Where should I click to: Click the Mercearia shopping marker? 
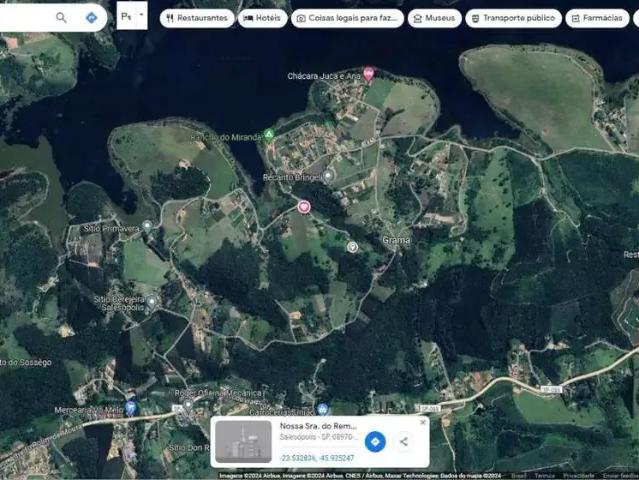131,408
